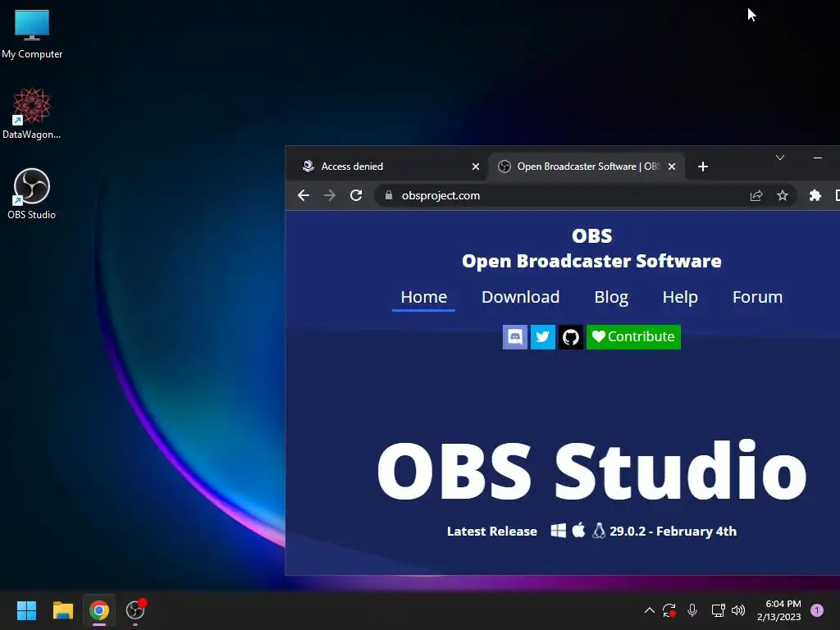Open Windows Start menu
The height and width of the screenshot is (630, 840).
click(26, 610)
